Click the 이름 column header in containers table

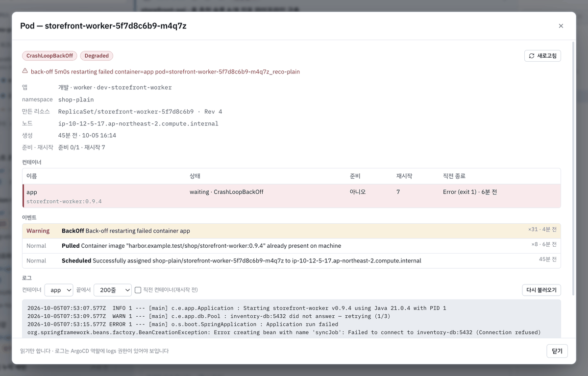pos(32,176)
